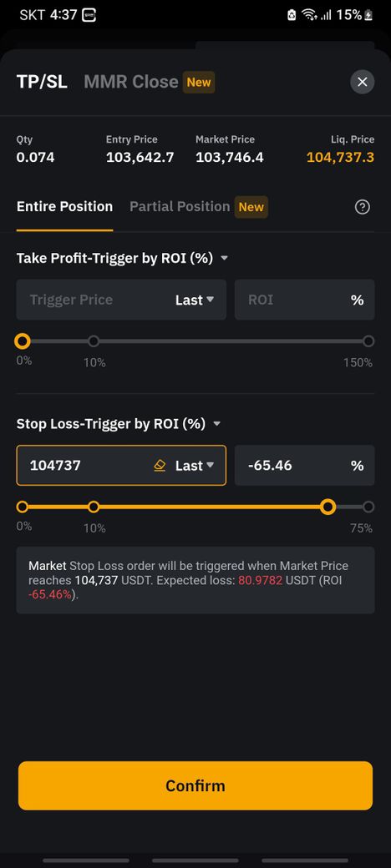
Task: Open the help question mark icon
Action: [x=363, y=207]
